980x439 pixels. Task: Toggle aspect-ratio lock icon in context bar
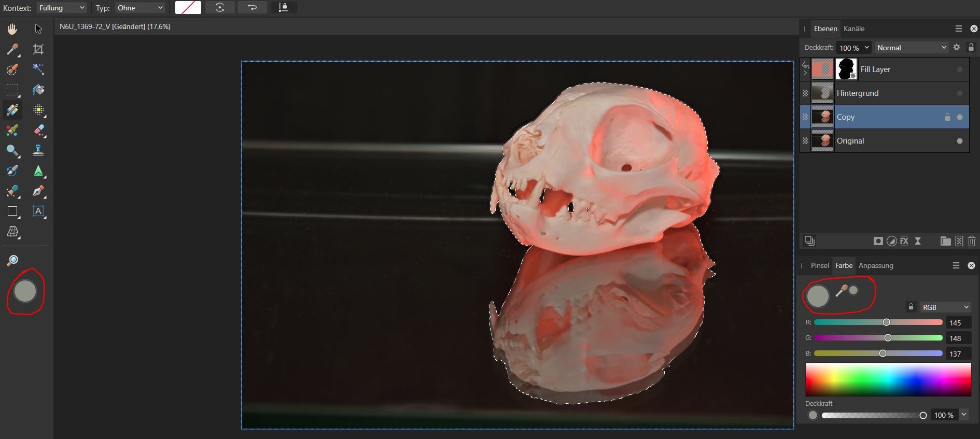[283, 7]
